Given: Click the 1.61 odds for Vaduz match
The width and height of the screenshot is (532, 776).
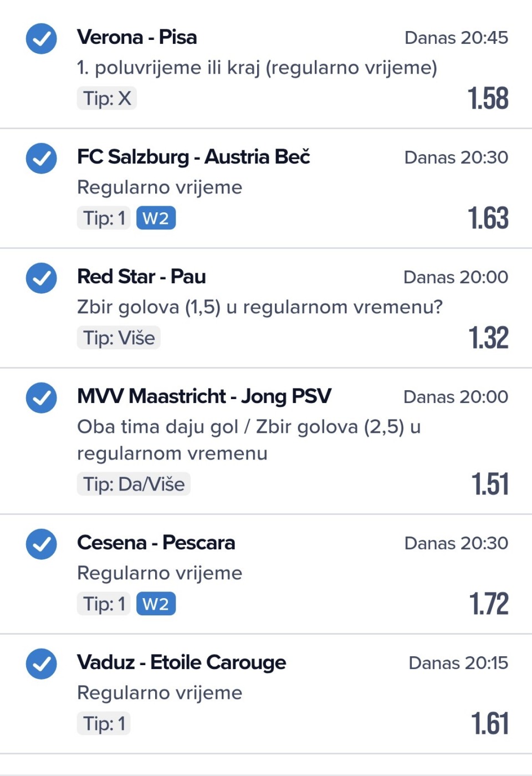Looking at the screenshot, I should point(489,723).
